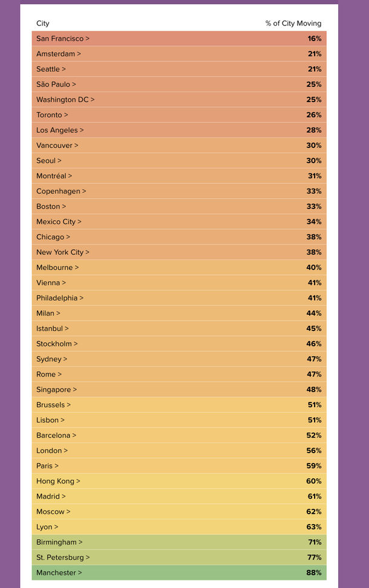Open the Melbourne entry
The height and width of the screenshot is (588, 369).
click(57, 267)
